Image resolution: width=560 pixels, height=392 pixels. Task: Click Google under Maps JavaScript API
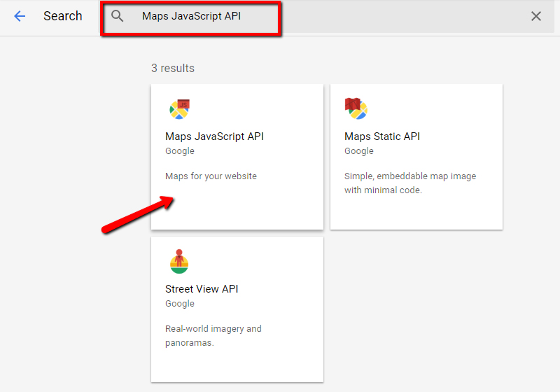pyautogui.click(x=180, y=151)
